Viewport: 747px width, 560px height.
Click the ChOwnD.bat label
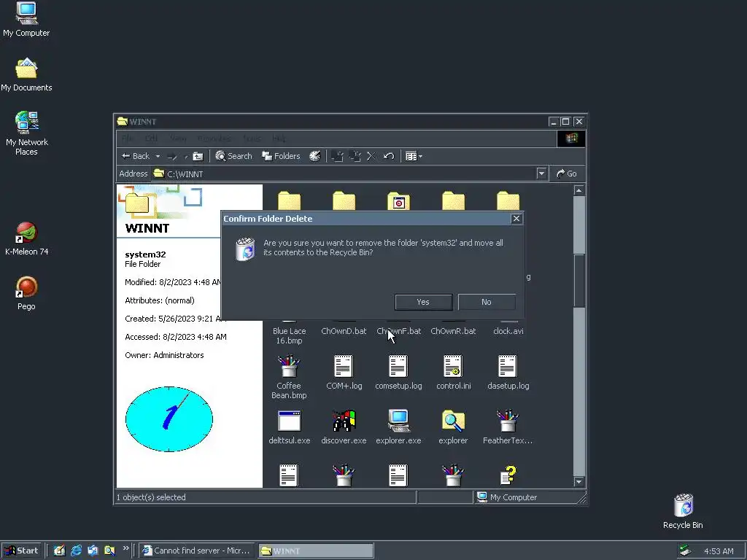click(344, 331)
